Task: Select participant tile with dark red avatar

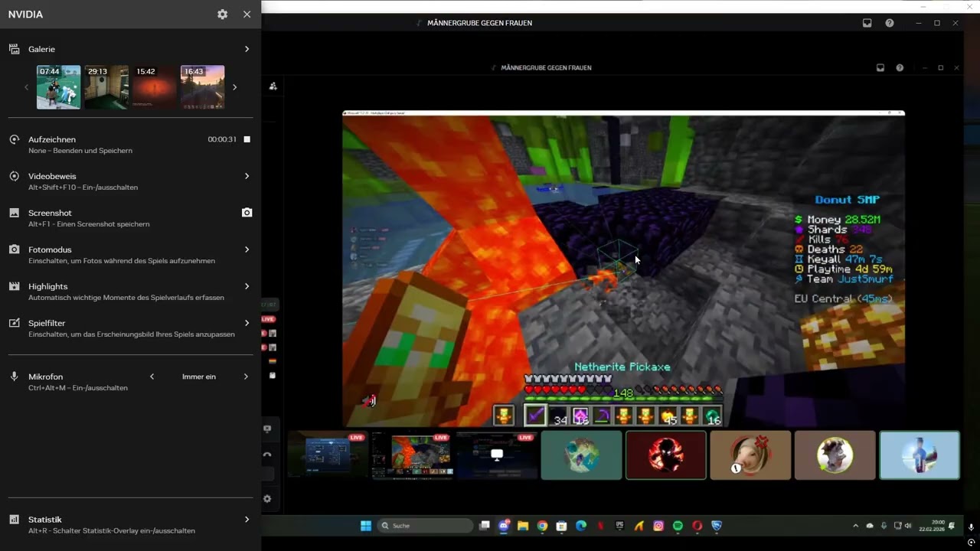Action: click(666, 455)
